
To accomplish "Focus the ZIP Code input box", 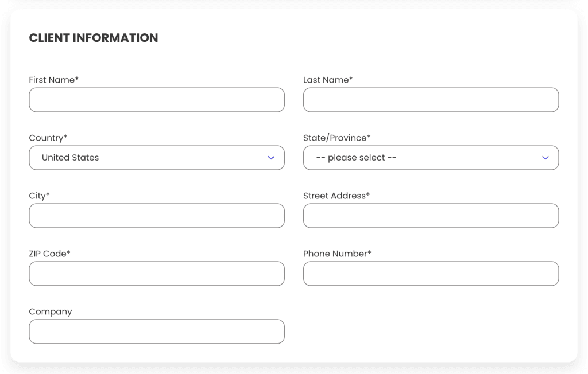I will point(156,274).
